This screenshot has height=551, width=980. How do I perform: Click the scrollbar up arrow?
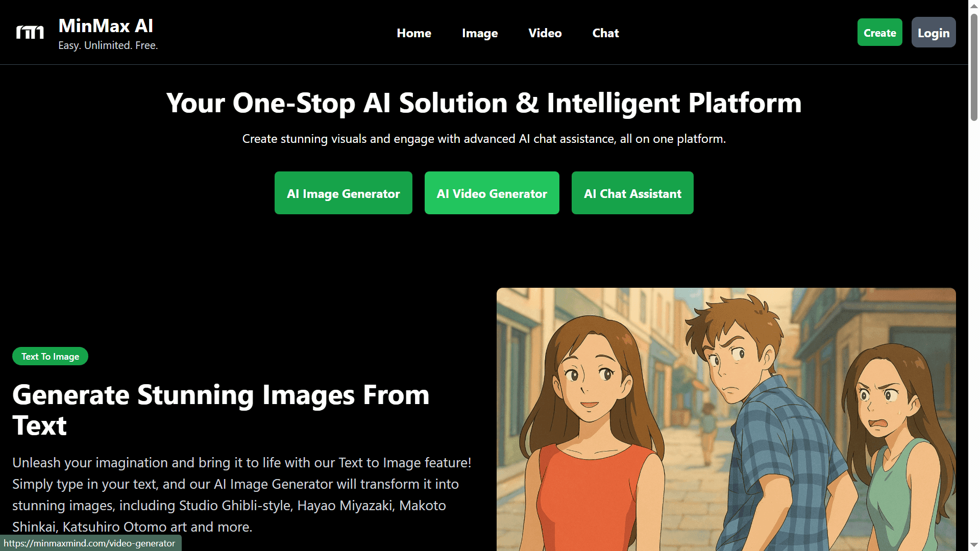pyautogui.click(x=972, y=5)
